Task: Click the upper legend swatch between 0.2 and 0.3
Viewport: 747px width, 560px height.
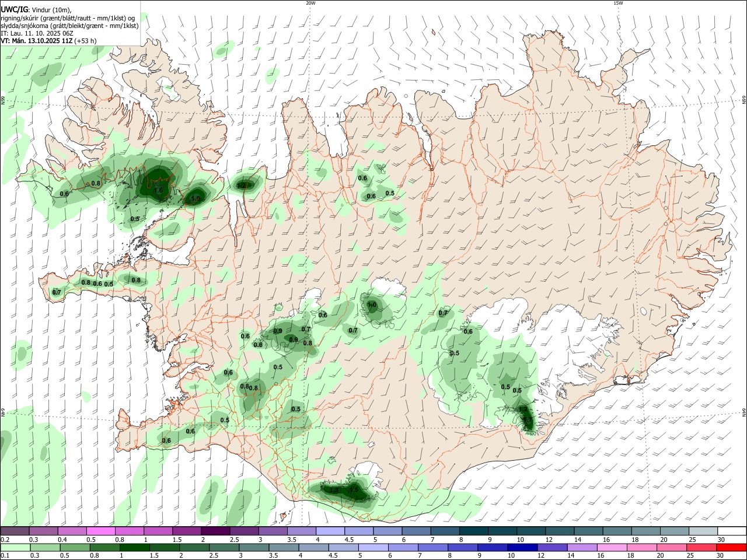Action: 15,531
